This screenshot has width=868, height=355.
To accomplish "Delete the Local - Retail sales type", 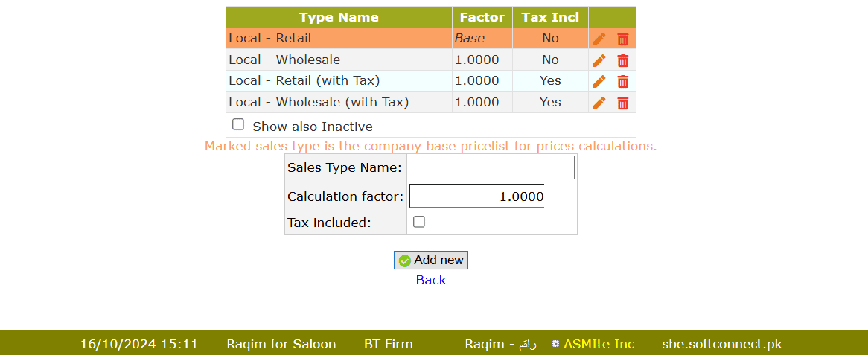I will (x=623, y=39).
